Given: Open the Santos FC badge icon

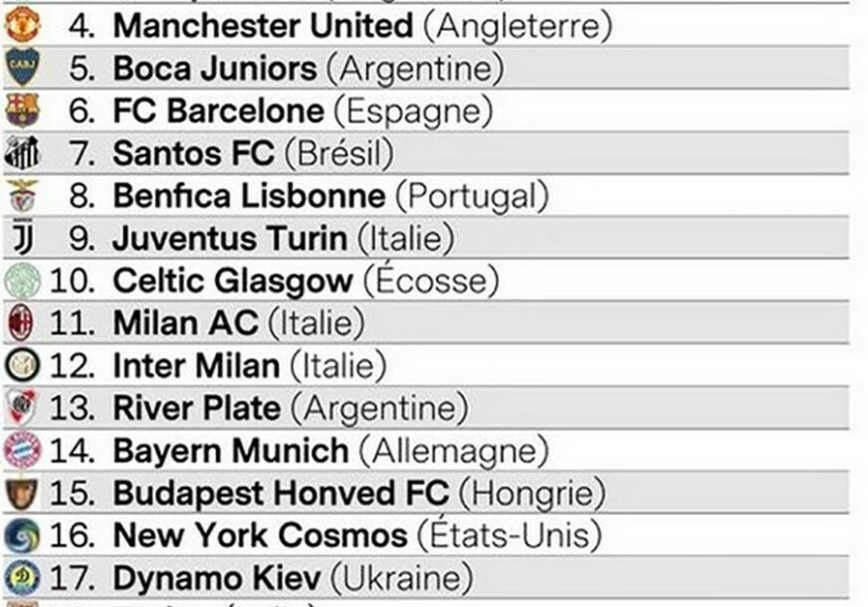Looking at the screenshot, I should (22, 152).
